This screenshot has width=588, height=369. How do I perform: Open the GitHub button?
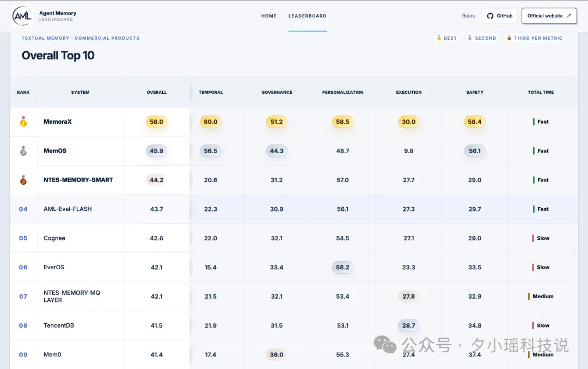[499, 16]
